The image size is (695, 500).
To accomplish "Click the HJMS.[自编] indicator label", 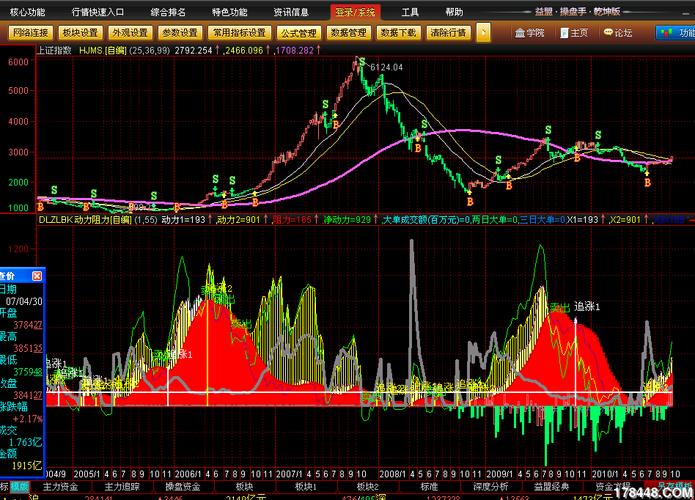I will (103, 51).
